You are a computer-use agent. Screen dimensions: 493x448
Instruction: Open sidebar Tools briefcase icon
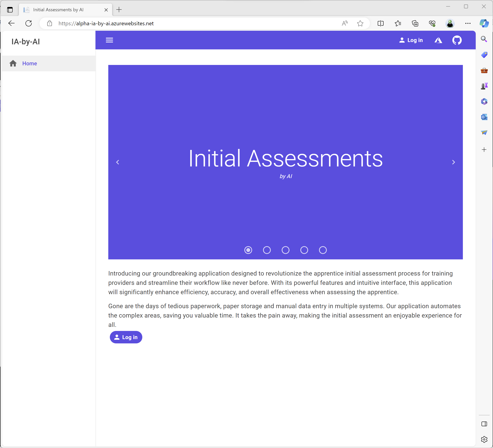484,70
